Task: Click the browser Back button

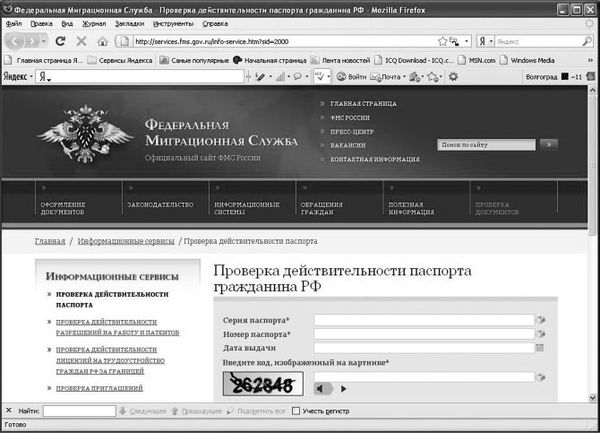Action: (x=20, y=41)
